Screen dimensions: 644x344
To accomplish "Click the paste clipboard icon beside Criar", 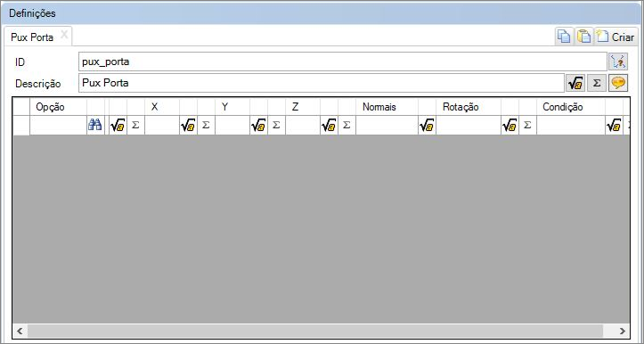I will [x=583, y=37].
